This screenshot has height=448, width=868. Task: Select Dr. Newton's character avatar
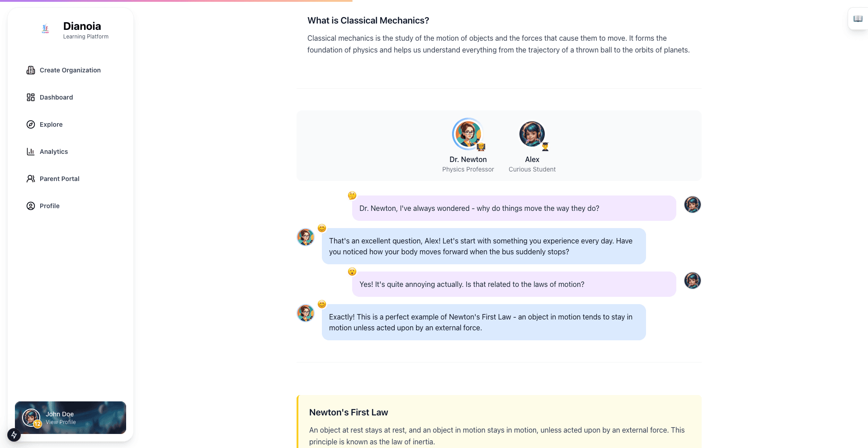(x=468, y=134)
